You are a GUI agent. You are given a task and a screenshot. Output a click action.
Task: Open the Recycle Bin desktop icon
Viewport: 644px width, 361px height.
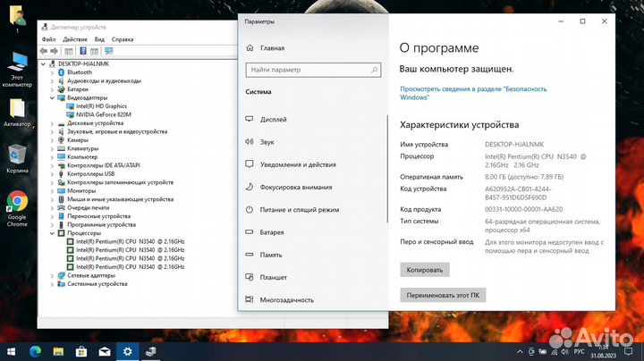click(17, 159)
